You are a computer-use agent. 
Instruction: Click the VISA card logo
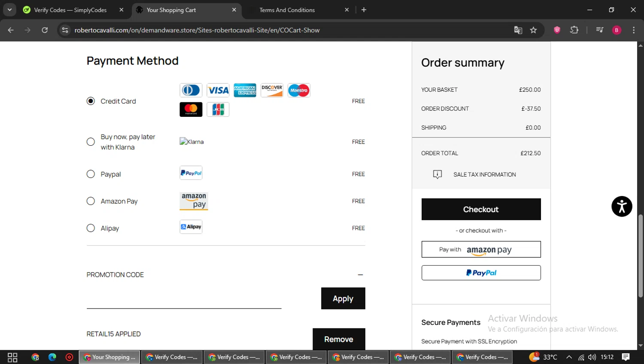click(x=218, y=90)
